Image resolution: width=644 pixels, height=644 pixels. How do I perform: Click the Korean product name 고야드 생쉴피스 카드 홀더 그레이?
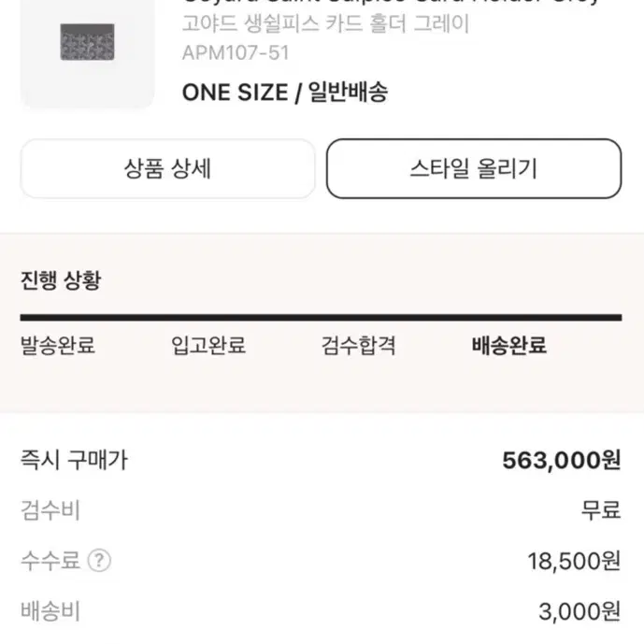325,23
